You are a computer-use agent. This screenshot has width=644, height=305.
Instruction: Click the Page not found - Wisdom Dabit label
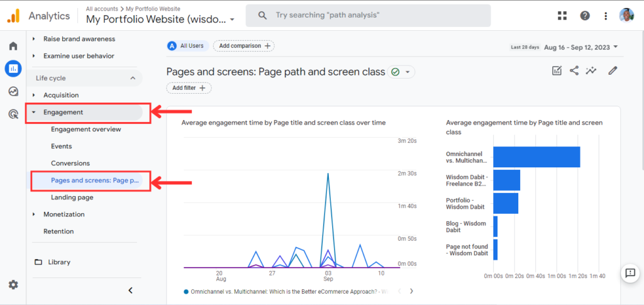coord(467,250)
